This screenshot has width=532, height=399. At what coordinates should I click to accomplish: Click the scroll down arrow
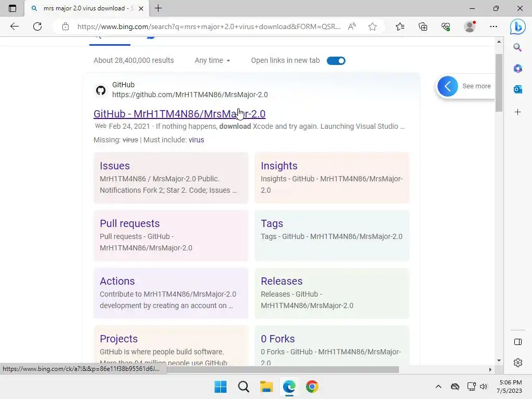(x=499, y=361)
